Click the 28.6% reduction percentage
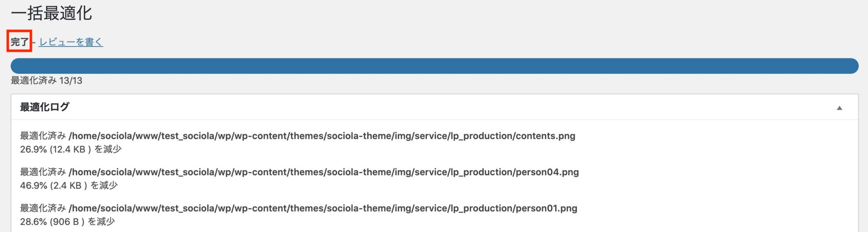Viewport: 868px width, 232px height. click(x=33, y=222)
